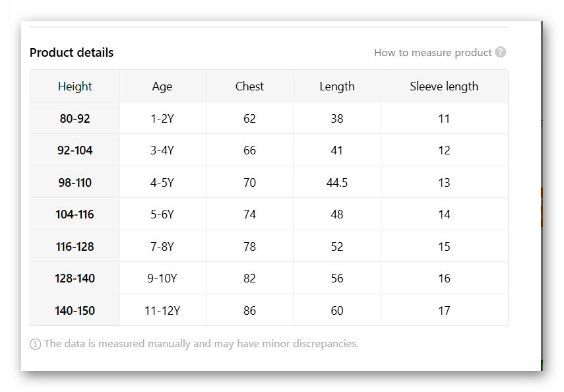Click the manual measurement disclaimer text
This screenshot has height=392, width=564.
[x=201, y=344]
